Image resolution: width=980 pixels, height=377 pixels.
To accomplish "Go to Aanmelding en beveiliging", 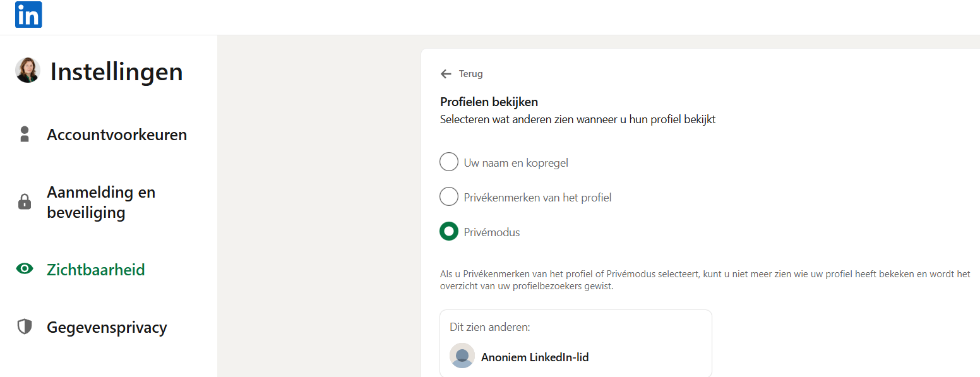I will coord(101,202).
